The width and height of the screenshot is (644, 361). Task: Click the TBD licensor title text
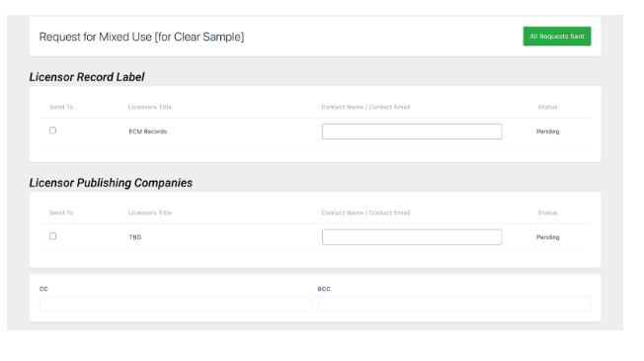135,237
